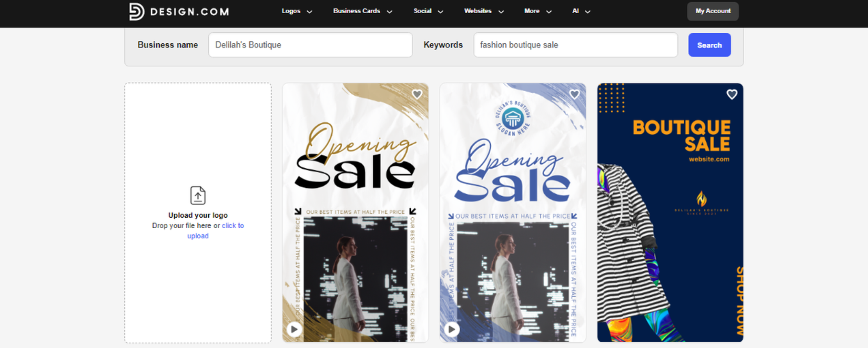This screenshot has height=348, width=868.
Task: Expand the More chevron arrow
Action: (549, 12)
